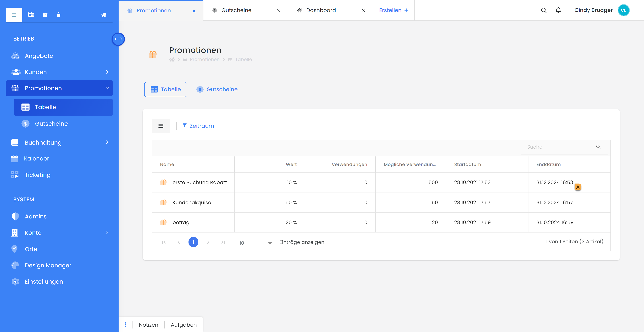
Task: Click the top-right search magnifier icon
Action: tap(544, 10)
